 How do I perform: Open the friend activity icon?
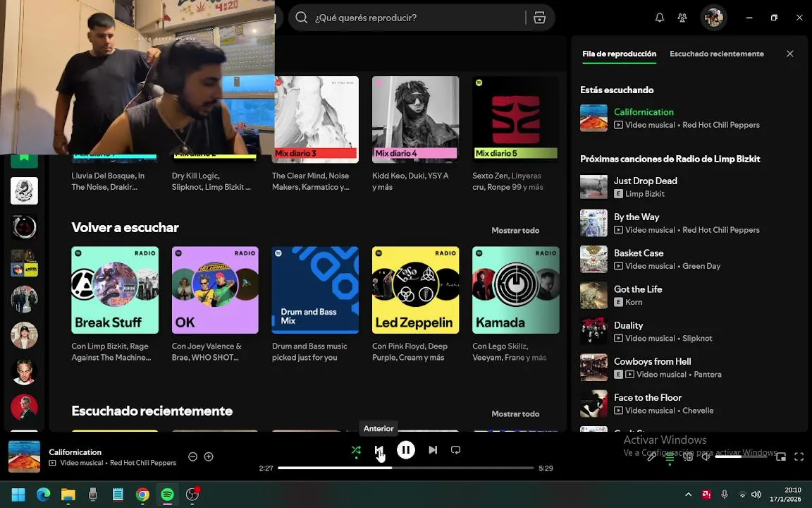(x=682, y=18)
